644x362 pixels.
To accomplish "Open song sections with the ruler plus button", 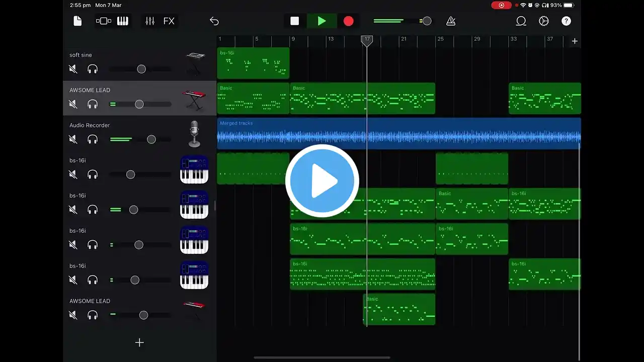I will (575, 41).
